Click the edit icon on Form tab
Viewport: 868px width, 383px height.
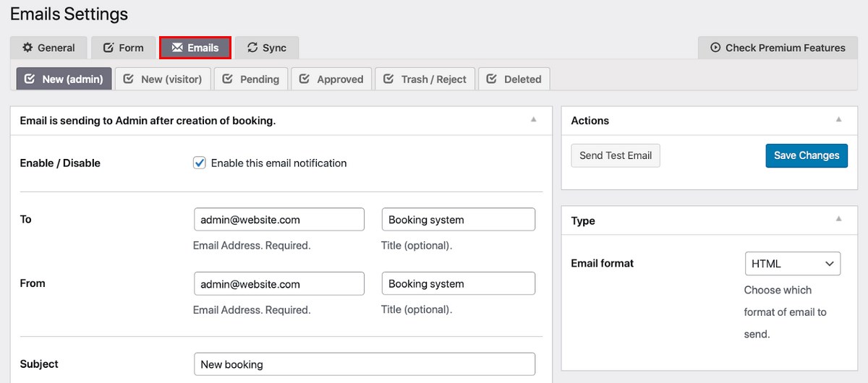point(109,48)
